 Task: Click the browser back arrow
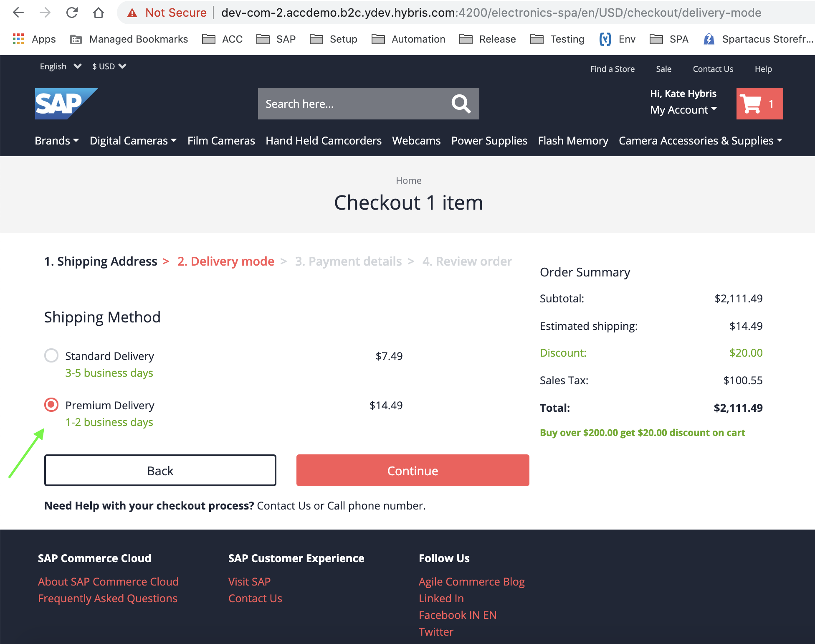click(18, 13)
